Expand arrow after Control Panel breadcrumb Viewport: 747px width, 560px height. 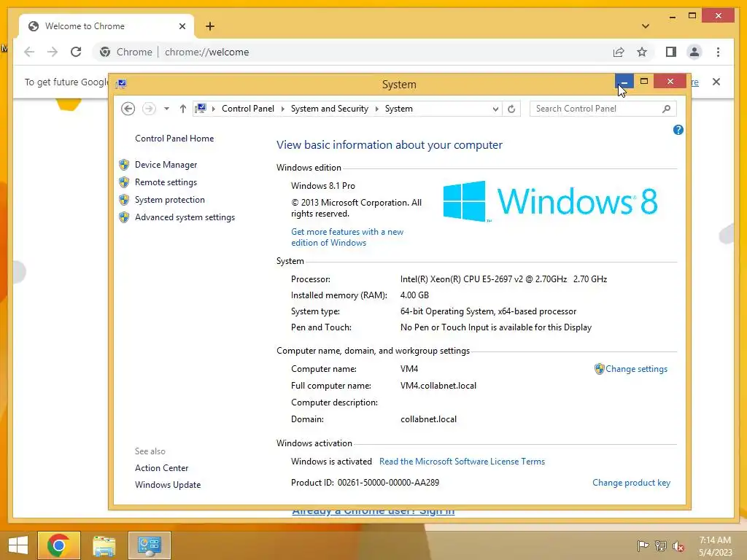(282, 109)
